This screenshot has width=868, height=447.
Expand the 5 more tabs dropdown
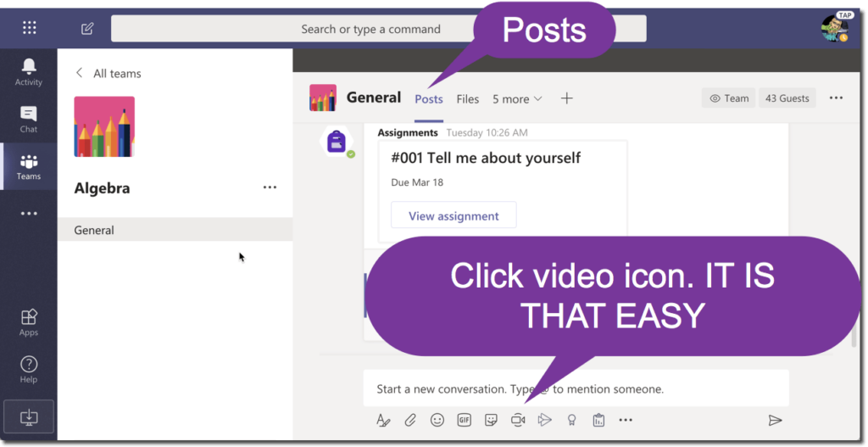tap(518, 99)
